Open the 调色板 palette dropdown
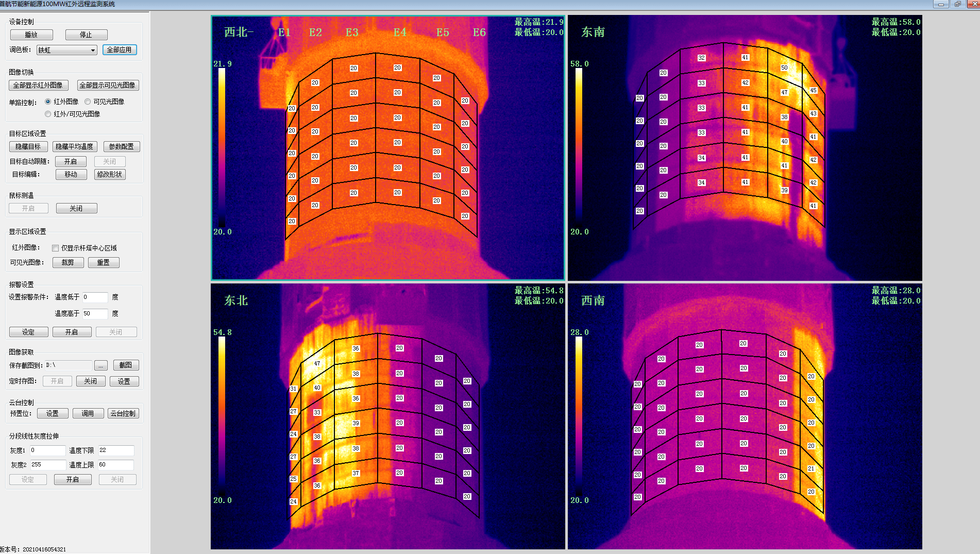The height and width of the screenshot is (554, 980). pyautogui.click(x=67, y=50)
